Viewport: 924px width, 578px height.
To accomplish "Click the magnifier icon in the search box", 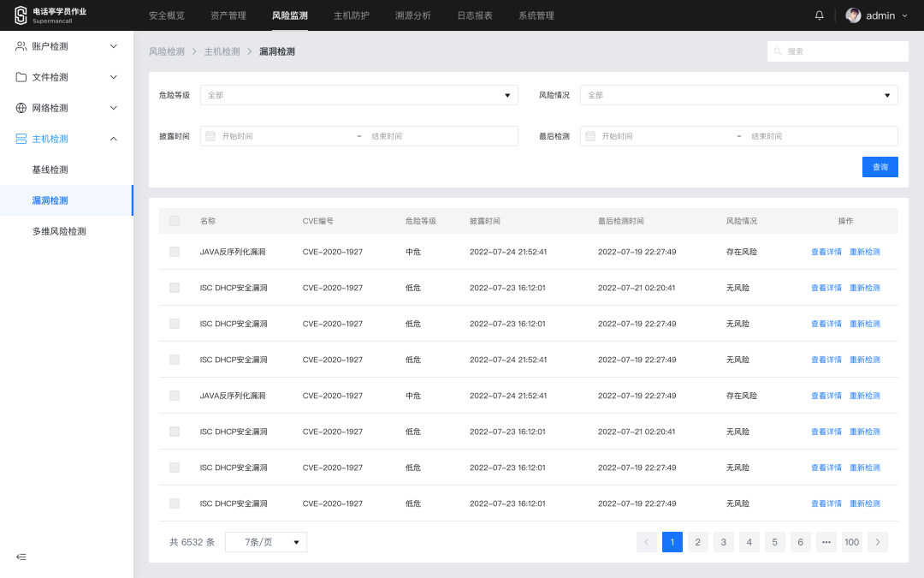I will pos(778,51).
